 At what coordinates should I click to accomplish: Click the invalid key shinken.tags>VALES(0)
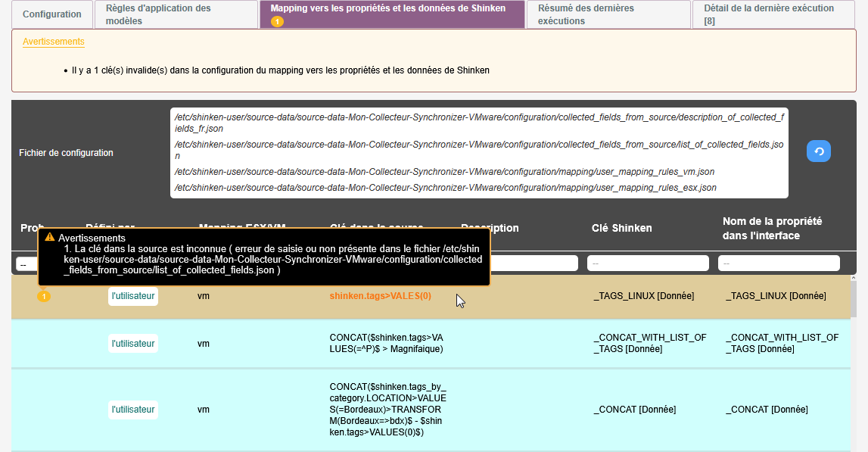coord(381,296)
